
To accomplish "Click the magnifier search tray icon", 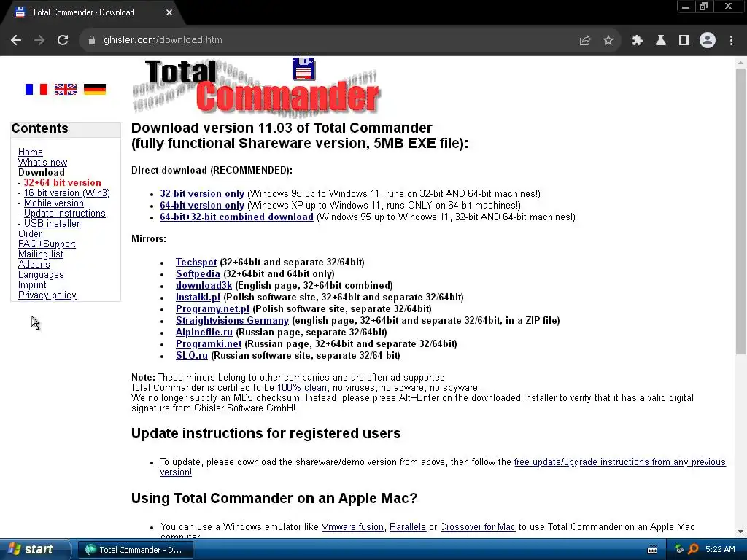I will coord(693,550).
